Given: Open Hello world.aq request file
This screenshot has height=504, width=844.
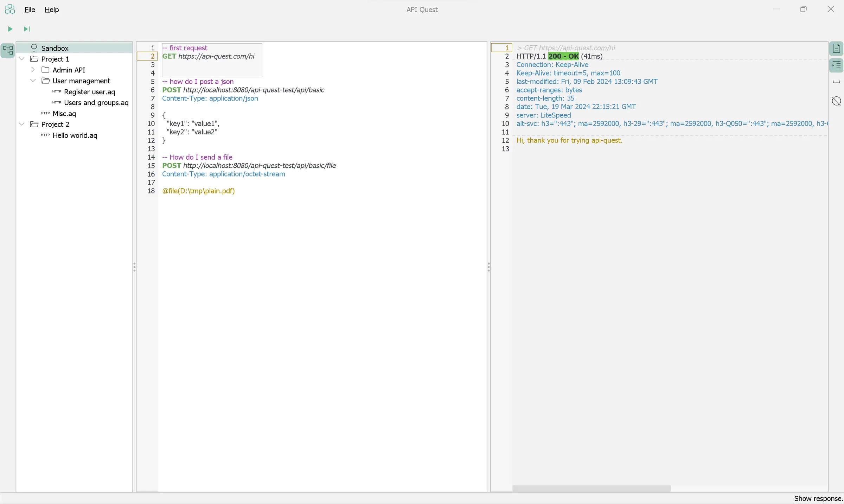Looking at the screenshot, I should pyautogui.click(x=75, y=135).
